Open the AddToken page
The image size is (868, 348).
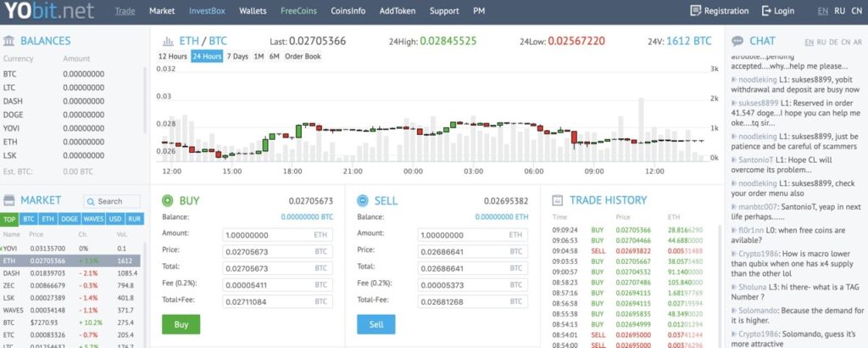[x=398, y=10]
